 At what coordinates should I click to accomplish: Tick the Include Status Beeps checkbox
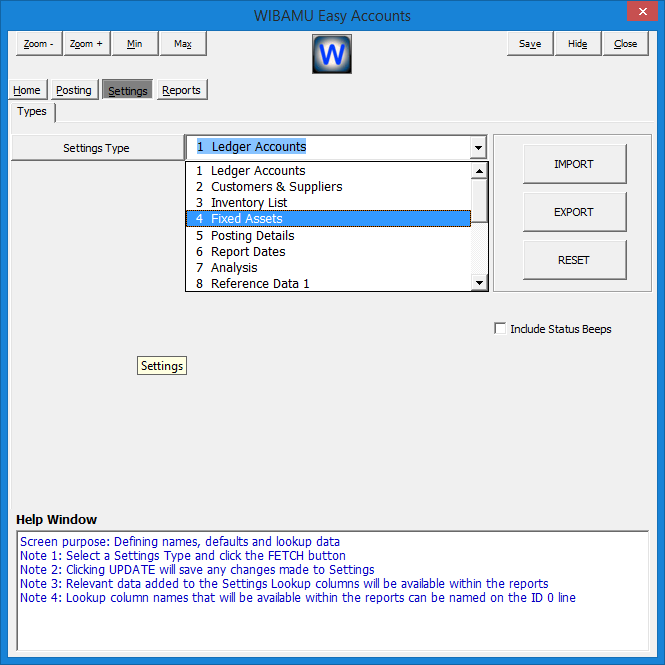click(500, 329)
